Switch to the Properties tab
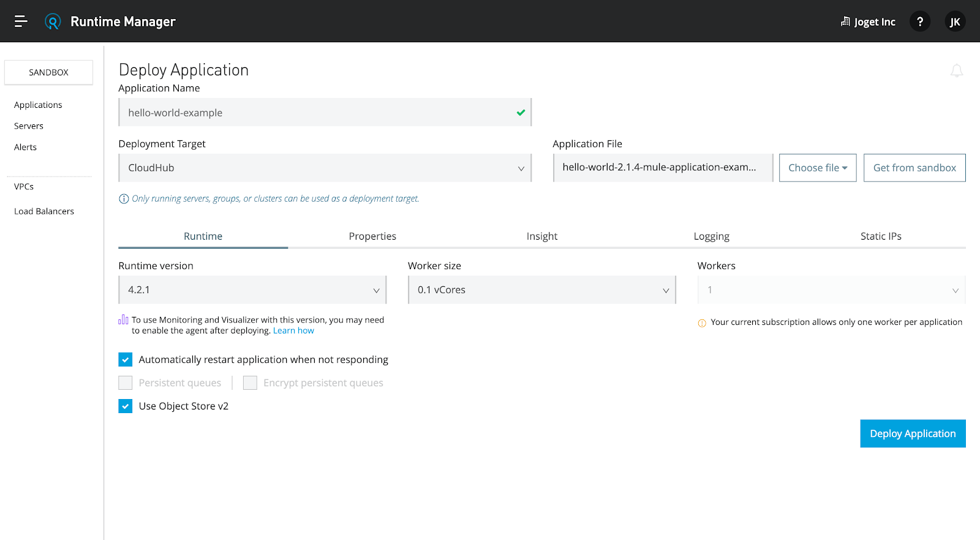This screenshot has width=980, height=540. (x=372, y=236)
